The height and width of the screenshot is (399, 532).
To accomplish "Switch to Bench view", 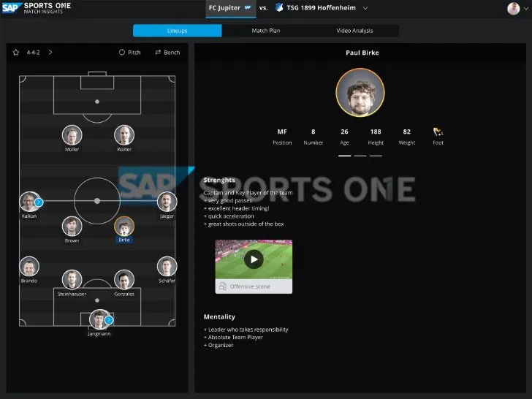I will click(x=167, y=53).
